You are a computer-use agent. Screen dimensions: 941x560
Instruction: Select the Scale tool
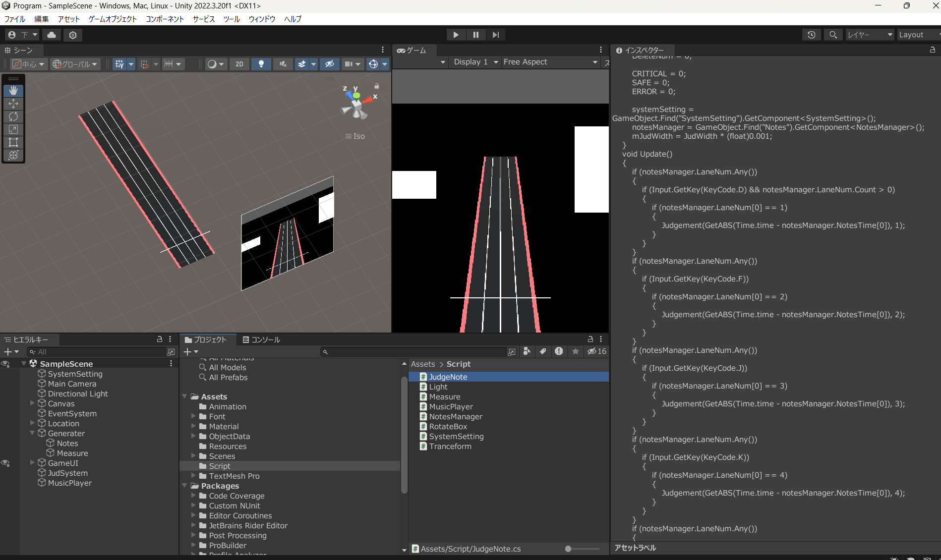coord(13,129)
